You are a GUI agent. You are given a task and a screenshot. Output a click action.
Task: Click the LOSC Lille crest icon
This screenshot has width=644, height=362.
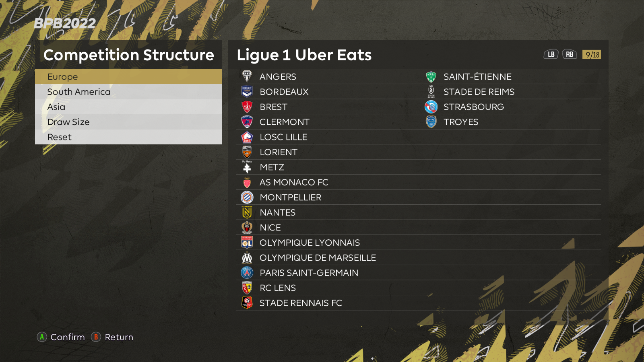click(247, 137)
